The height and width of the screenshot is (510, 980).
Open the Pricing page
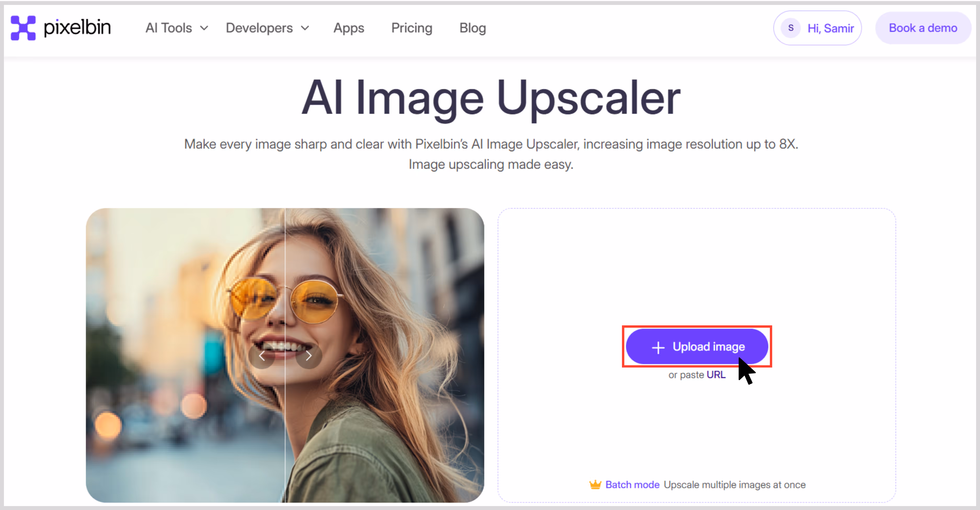(412, 28)
